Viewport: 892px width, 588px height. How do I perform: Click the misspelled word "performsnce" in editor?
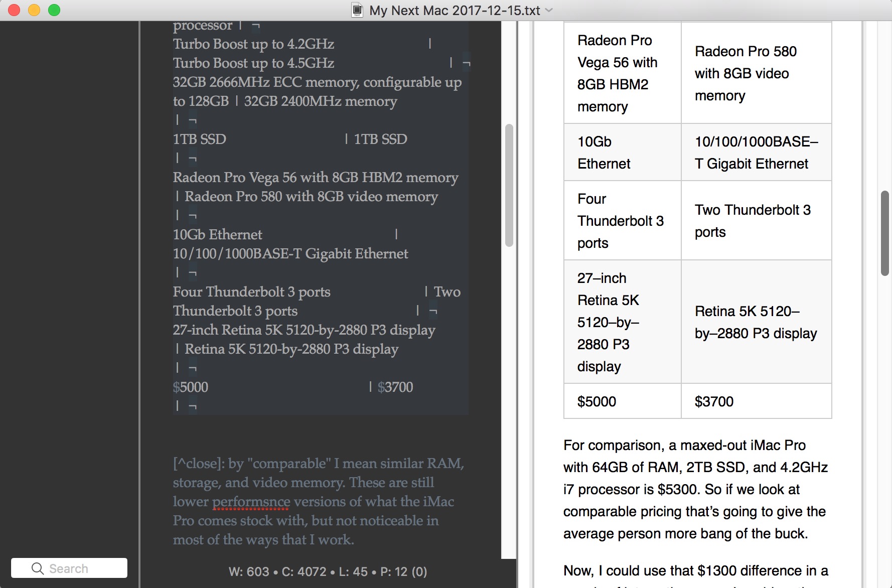point(251,501)
